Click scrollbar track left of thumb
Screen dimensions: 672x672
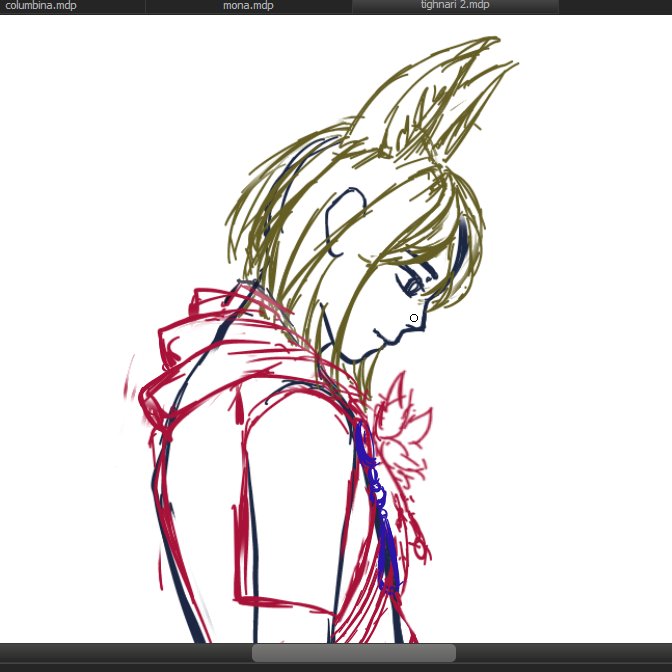click(x=126, y=653)
